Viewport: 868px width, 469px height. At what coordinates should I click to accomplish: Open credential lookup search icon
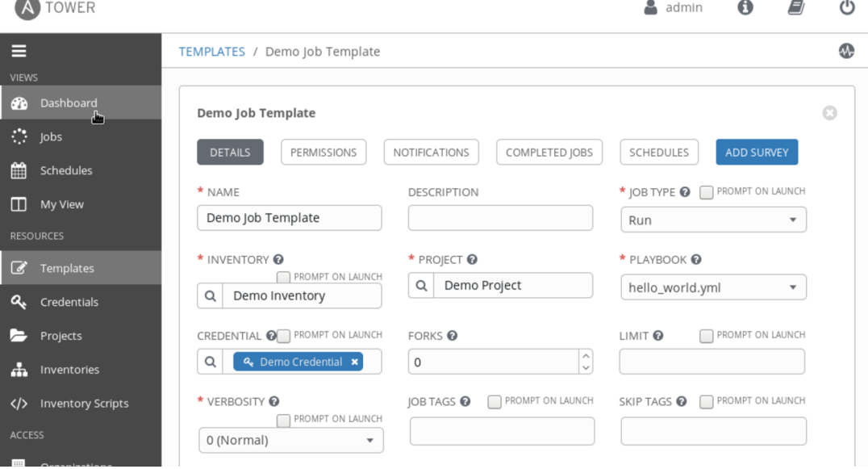tap(210, 362)
